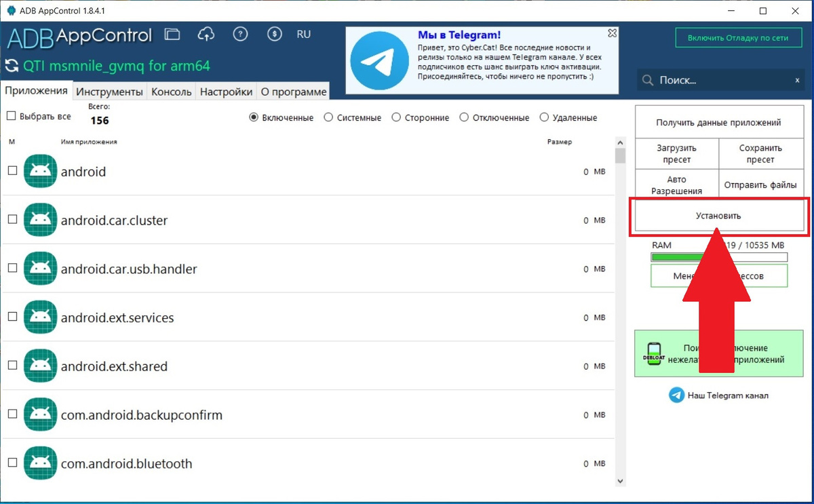Open the help question mark icon
814x504 pixels.
click(240, 34)
